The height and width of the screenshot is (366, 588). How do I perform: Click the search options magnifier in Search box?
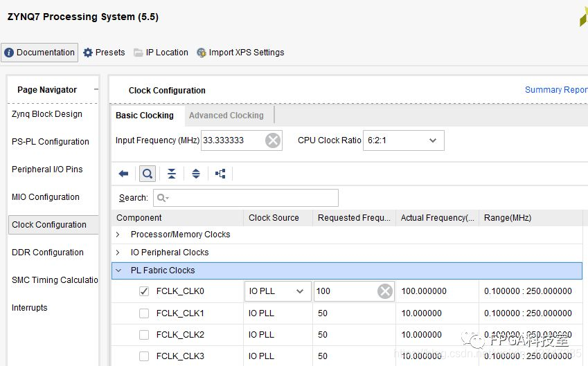pos(163,198)
